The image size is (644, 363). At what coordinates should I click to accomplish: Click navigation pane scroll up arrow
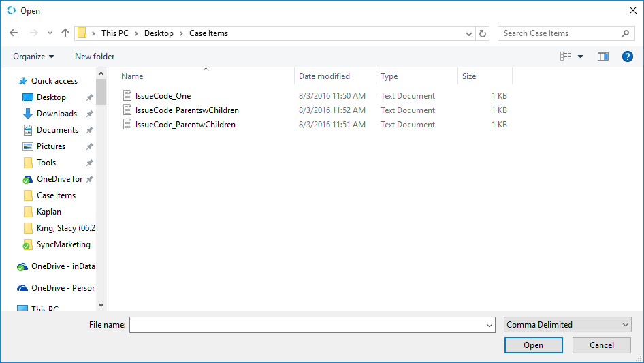101,74
